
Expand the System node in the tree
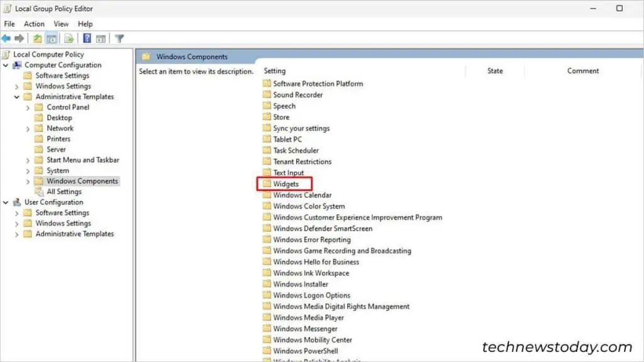tap(27, 170)
